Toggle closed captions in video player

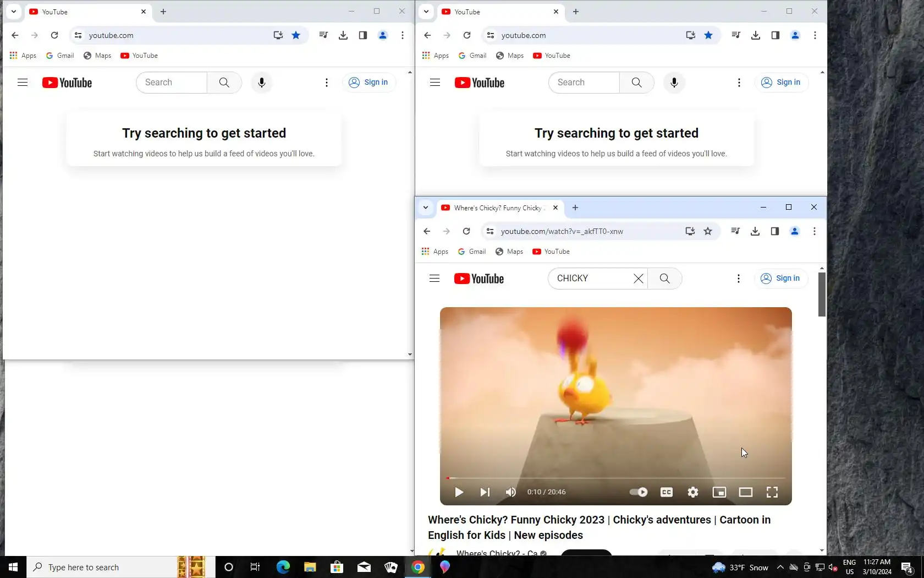[667, 492]
